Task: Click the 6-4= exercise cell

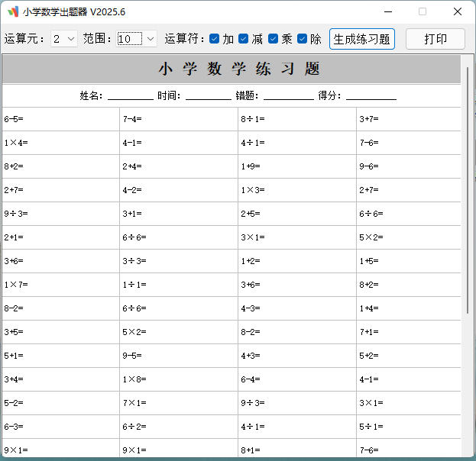Action: click(297, 379)
